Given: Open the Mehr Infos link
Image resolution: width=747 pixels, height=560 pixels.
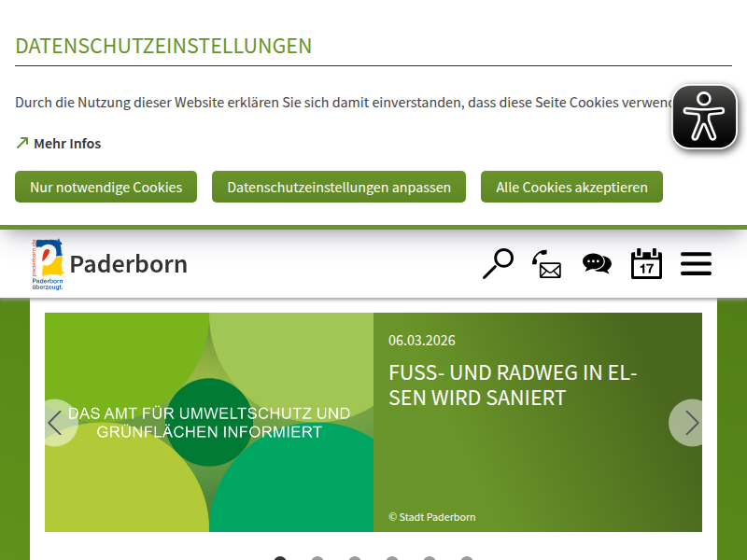Looking at the screenshot, I should (x=67, y=144).
